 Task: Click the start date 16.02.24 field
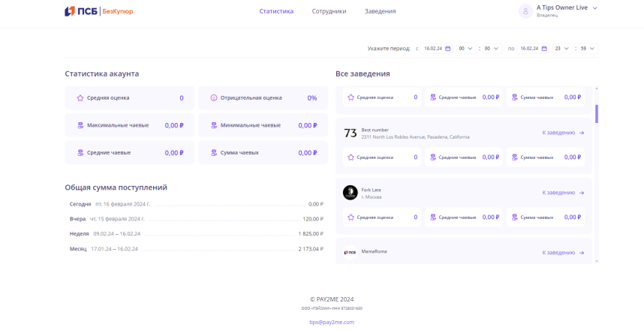pyautogui.click(x=432, y=49)
